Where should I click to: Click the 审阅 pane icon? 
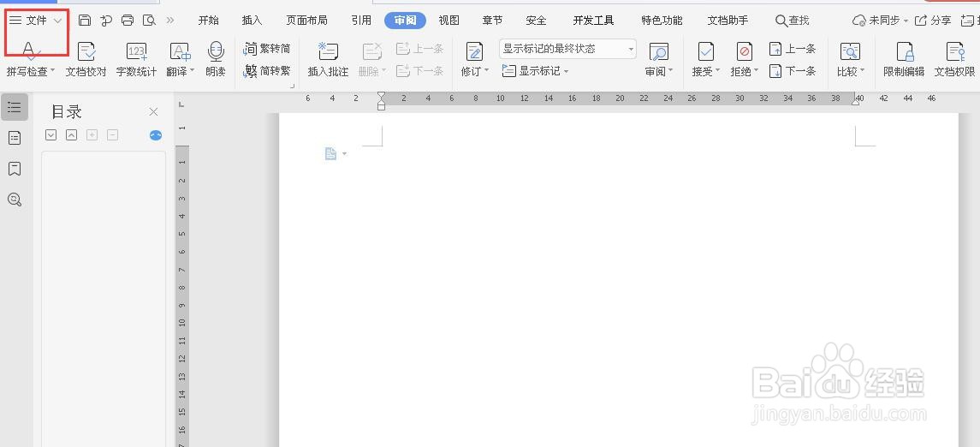click(659, 51)
